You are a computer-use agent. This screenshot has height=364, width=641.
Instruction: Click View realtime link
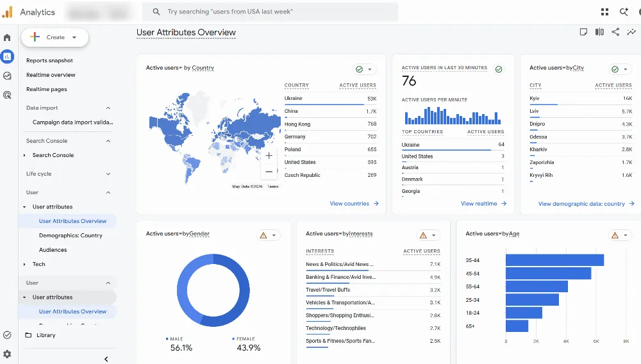(x=479, y=203)
